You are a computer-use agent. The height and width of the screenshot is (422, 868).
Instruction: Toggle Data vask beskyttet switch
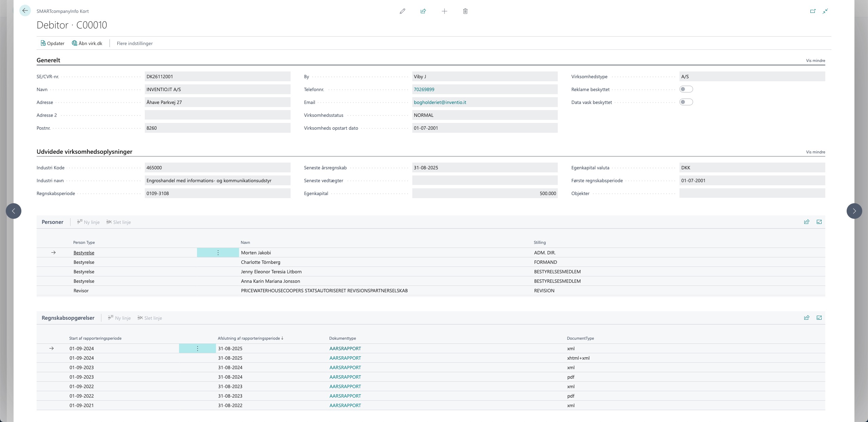686,102
